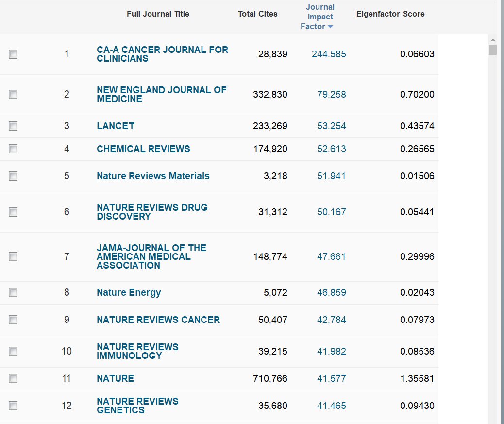Open the NATURE journal link in row 11
The width and height of the screenshot is (504, 424).
coord(115,379)
